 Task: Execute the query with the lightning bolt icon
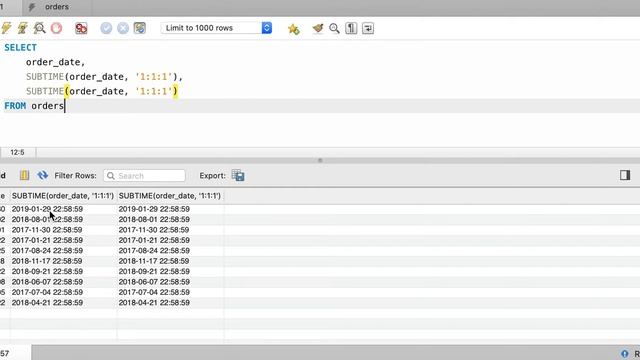coord(6,28)
